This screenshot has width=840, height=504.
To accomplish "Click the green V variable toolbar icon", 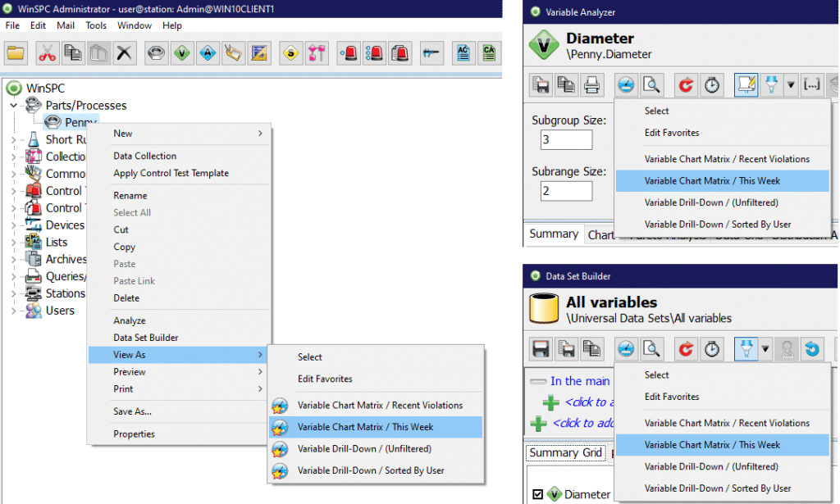I will (x=182, y=53).
